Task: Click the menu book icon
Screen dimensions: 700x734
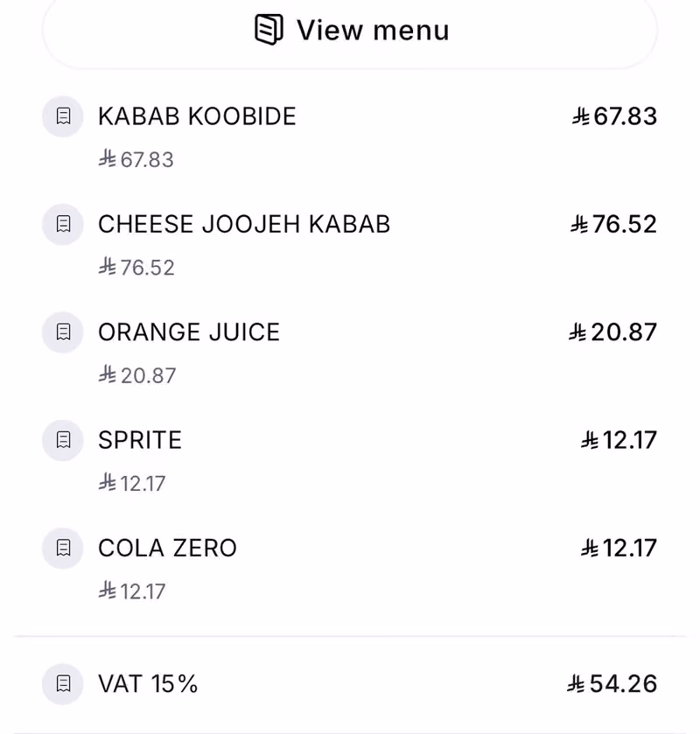Action: click(269, 30)
